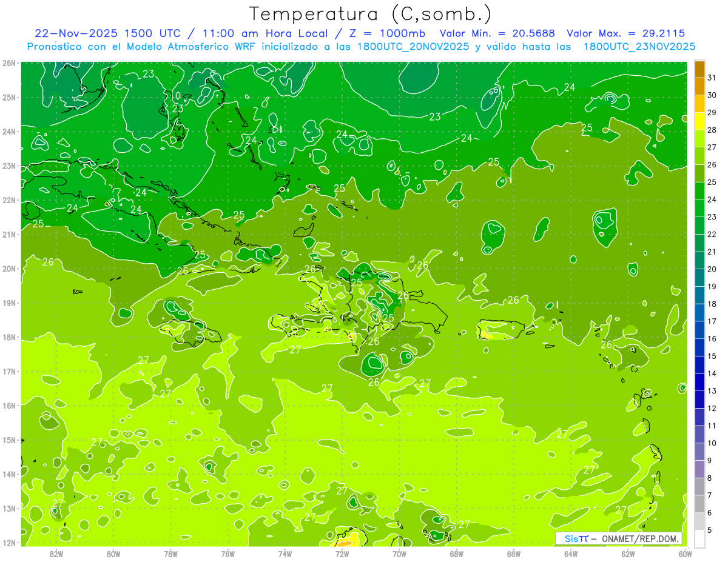Click the "80W" longitude axis label
Screen dimensions: 728x562
pyautogui.click(x=113, y=554)
